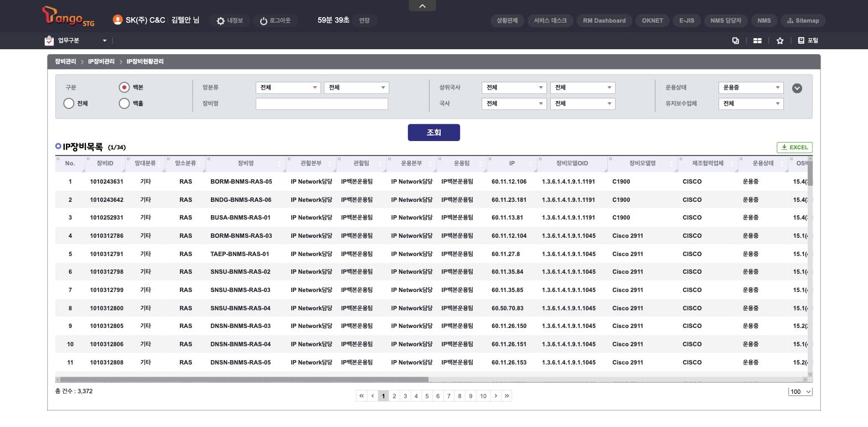Screen dimensions: 868x427
Task: Jump to last page of results
Action: 507,396
